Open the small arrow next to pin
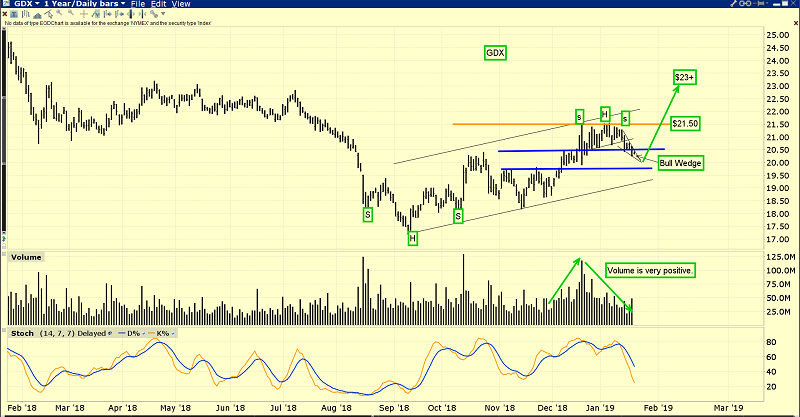The image size is (800, 417). coord(767,3)
